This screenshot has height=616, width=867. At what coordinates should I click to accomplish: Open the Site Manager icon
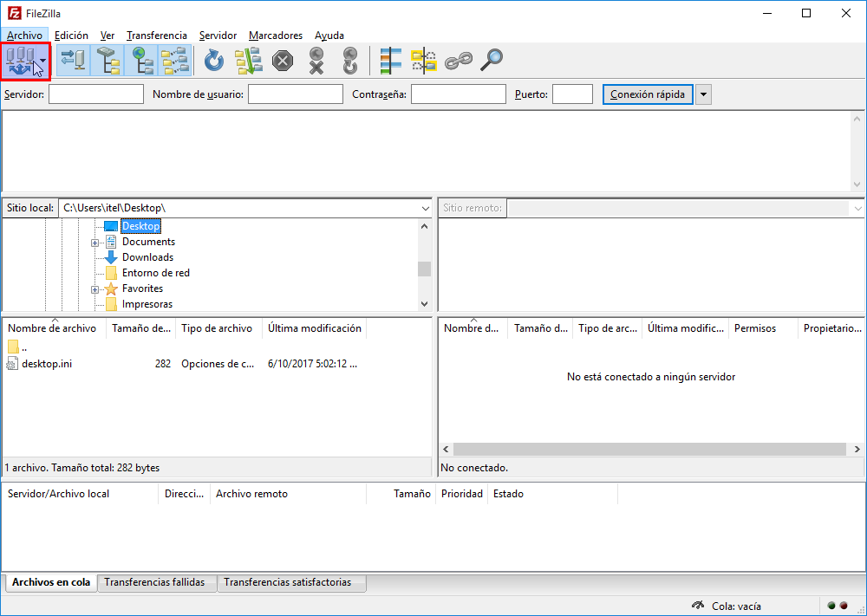click(20, 62)
